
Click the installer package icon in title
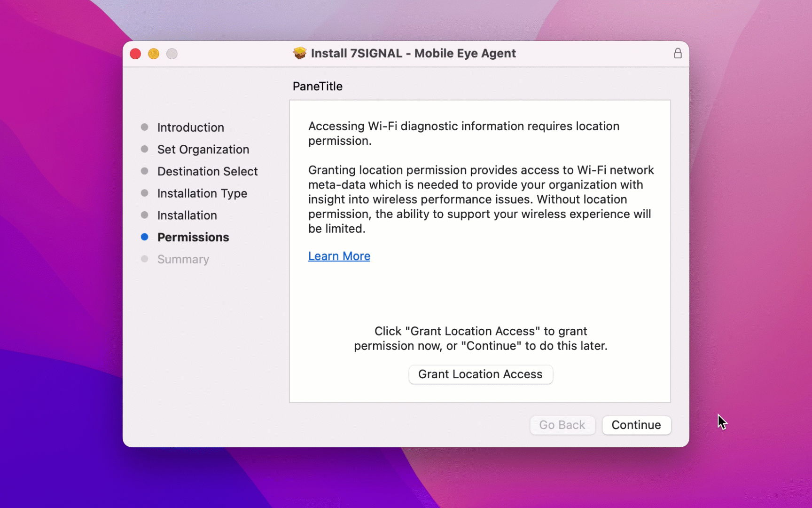(x=299, y=53)
